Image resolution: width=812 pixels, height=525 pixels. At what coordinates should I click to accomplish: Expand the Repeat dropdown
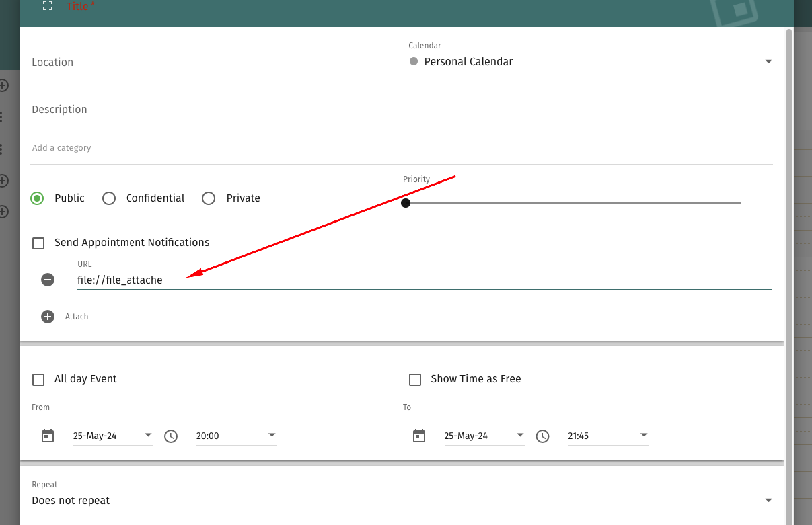[x=401, y=501]
